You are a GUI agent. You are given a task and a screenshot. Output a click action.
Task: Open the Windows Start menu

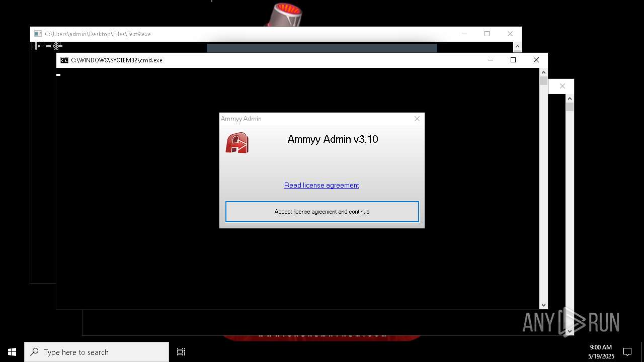[12, 352]
